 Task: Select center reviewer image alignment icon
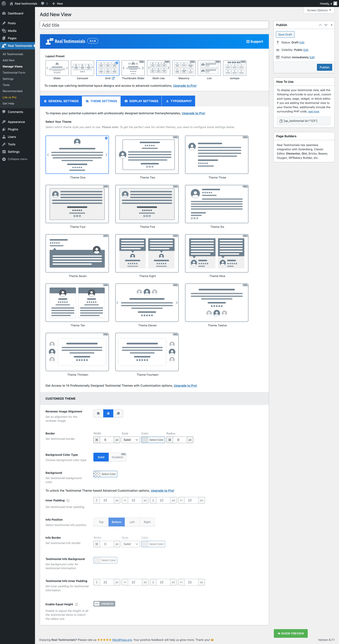tap(108, 413)
